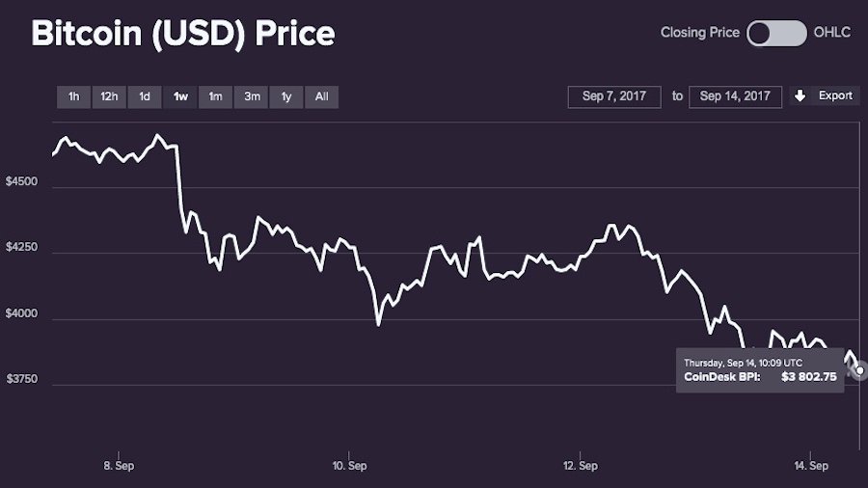Click the OHLC label

tap(832, 32)
